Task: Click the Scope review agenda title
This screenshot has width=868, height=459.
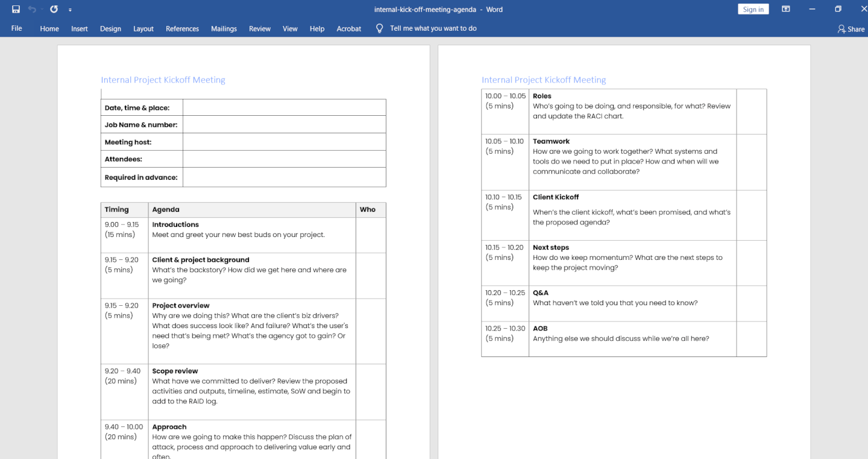Action: pos(175,371)
